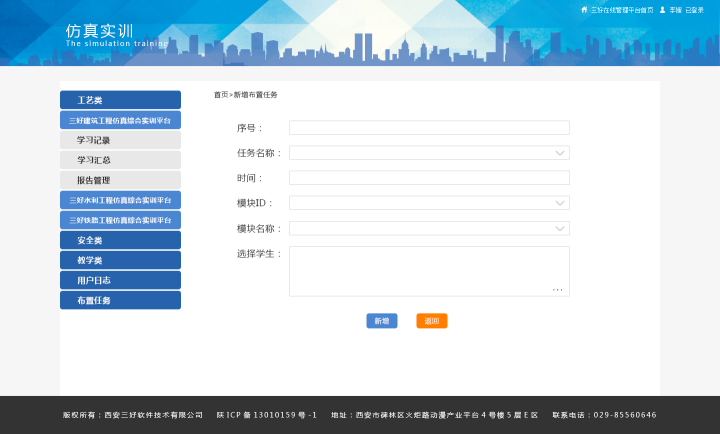The height and width of the screenshot is (434, 720).
Task: Focus the 时间 input field
Action: [429, 178]
